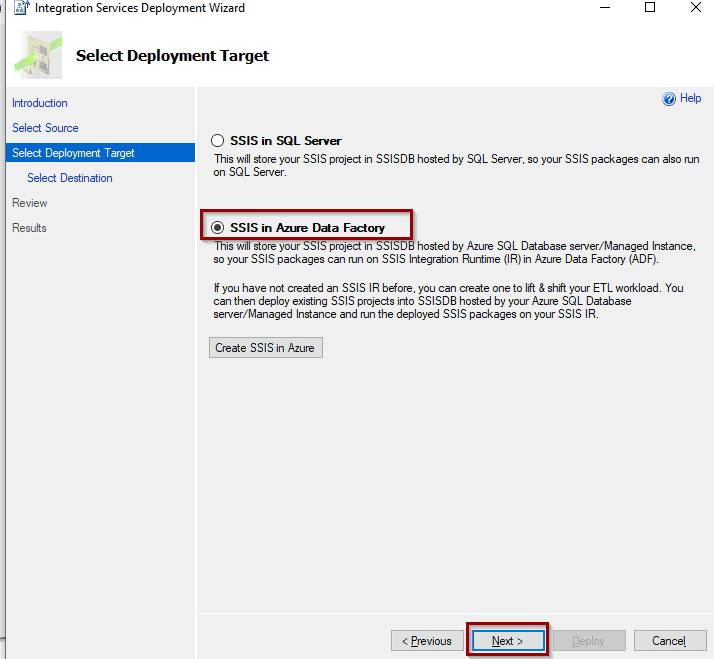
Task: Select the SSIS in SQL Server option
Action: click(x=217, y=140)
